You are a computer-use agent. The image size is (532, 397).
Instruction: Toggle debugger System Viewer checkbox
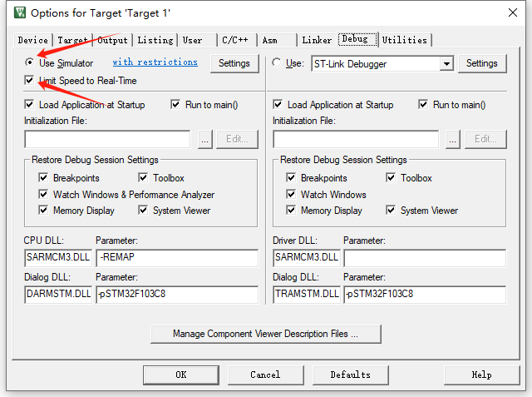(x=391, y=211)
